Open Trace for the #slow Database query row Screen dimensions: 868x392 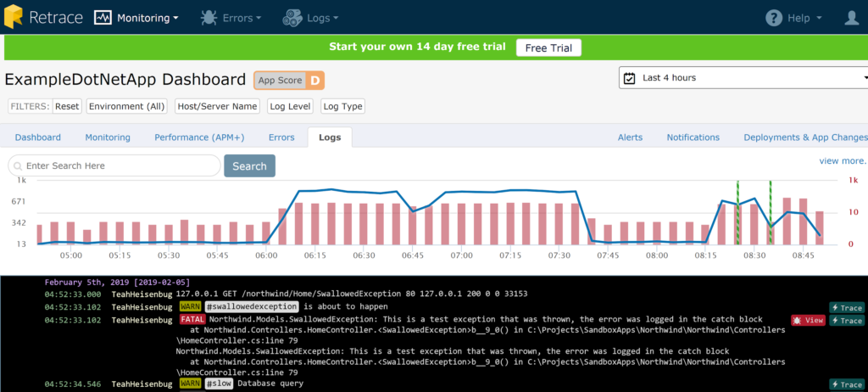tap(846, 384)
